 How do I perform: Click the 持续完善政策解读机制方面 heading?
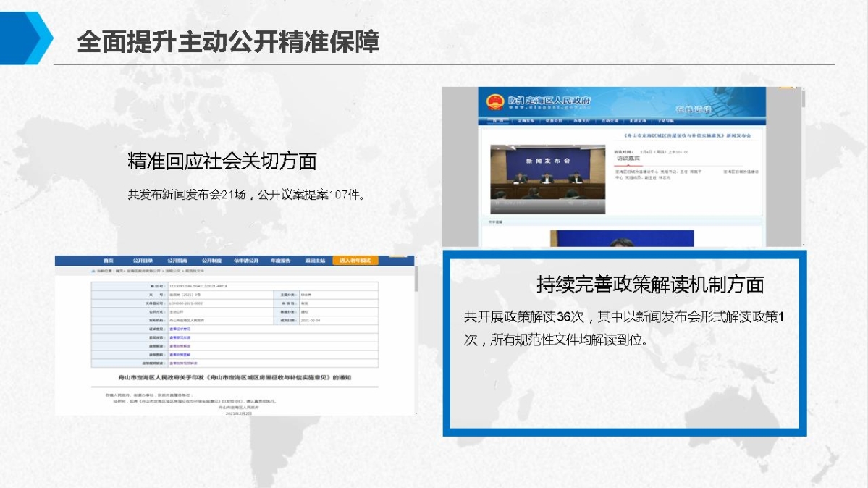(650, 285)
